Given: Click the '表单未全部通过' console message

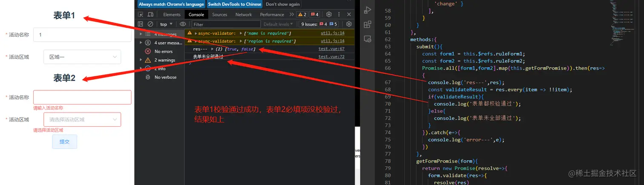Looking at the screenshot, I should click(x=208, y=57).
